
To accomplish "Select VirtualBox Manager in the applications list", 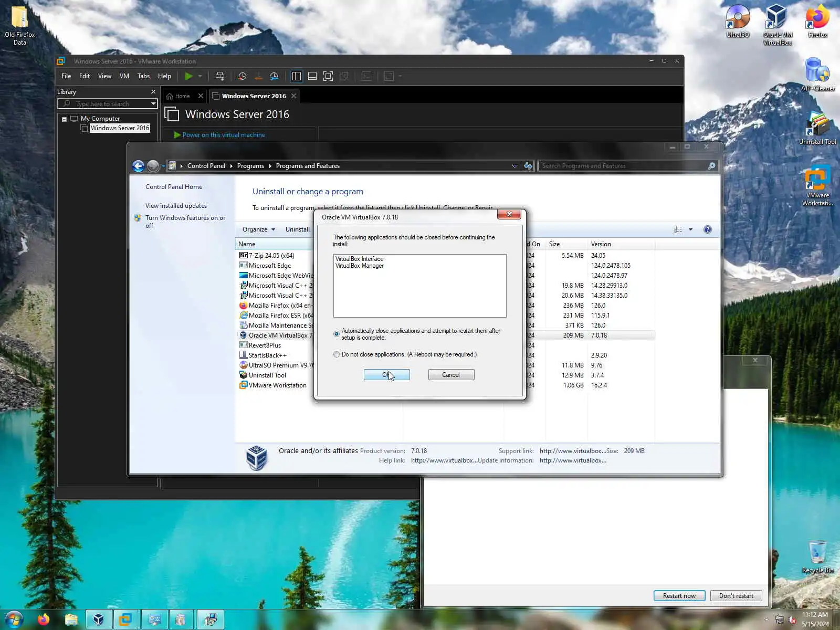I will click(360, 266).
